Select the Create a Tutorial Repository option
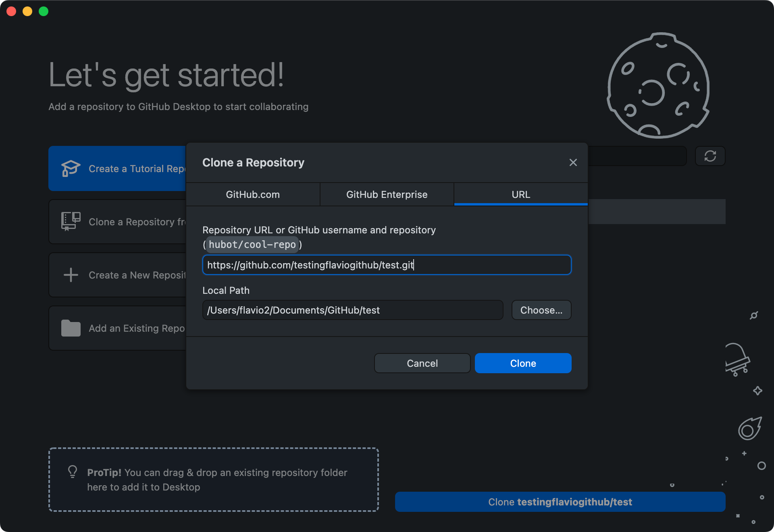This screenshot has height=532, width=774. [x=121, y=168]
